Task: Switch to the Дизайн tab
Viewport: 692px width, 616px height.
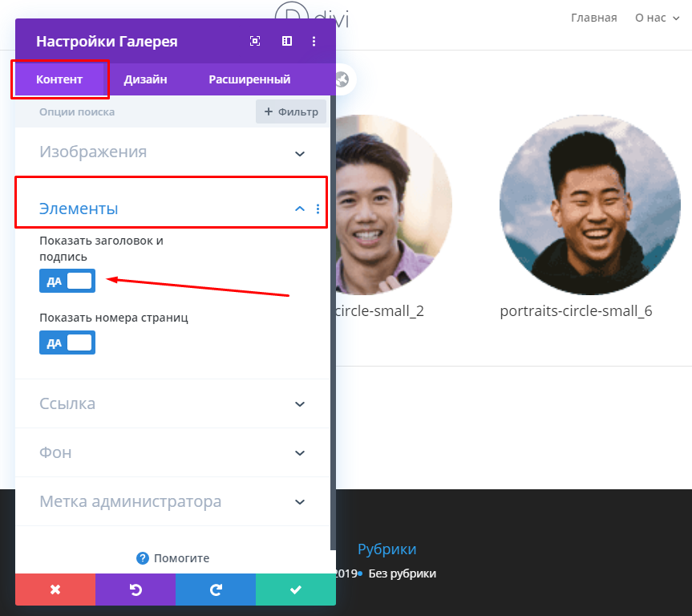Action: pos(145,79)
